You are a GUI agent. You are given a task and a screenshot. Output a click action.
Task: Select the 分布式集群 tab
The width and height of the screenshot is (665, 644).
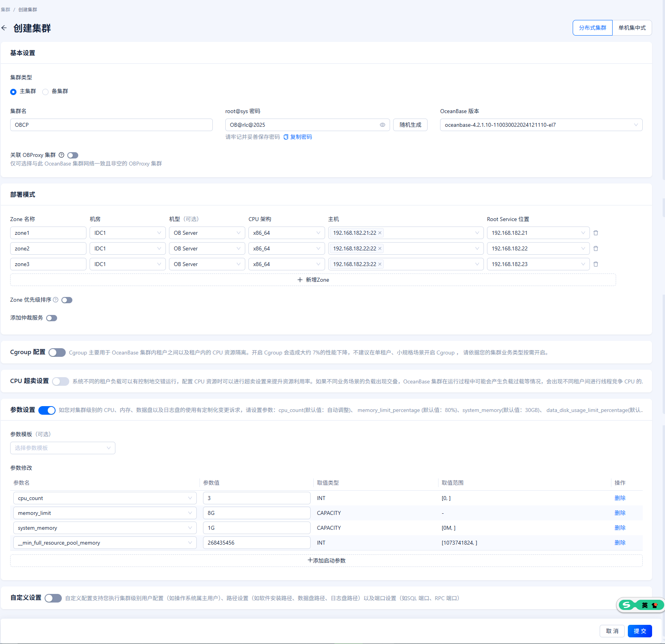tap(593, 28)
